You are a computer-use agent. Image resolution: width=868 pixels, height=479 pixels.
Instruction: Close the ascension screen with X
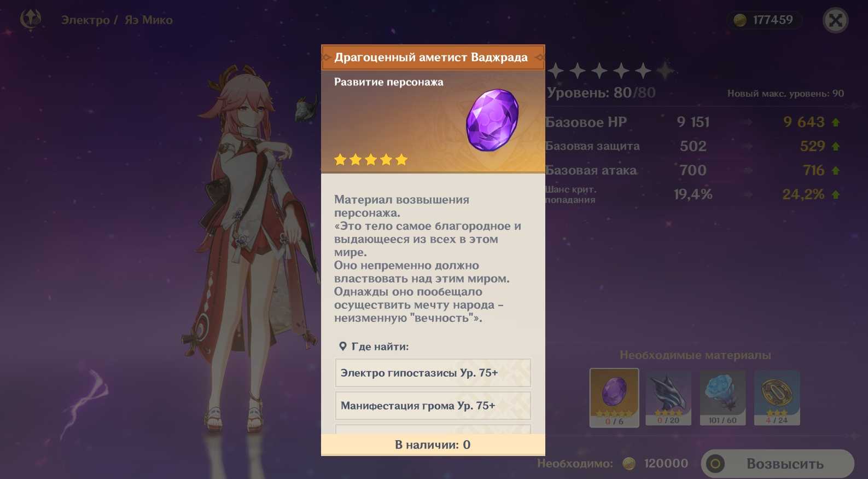click(835, 20)
